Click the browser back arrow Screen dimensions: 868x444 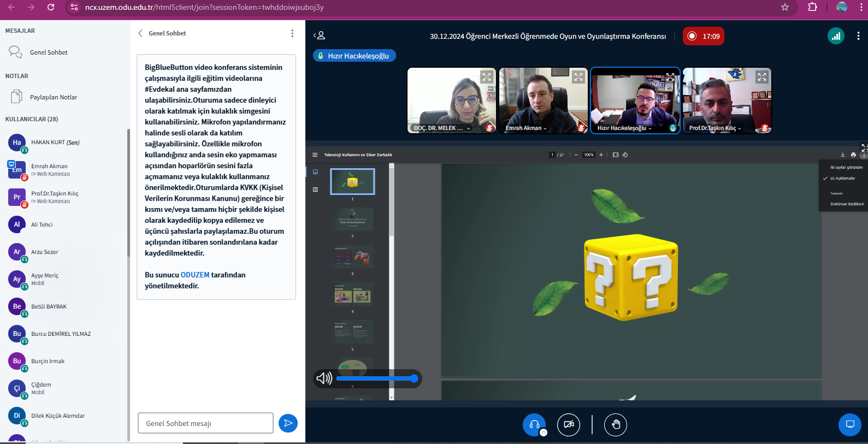[x=11, y=7]
